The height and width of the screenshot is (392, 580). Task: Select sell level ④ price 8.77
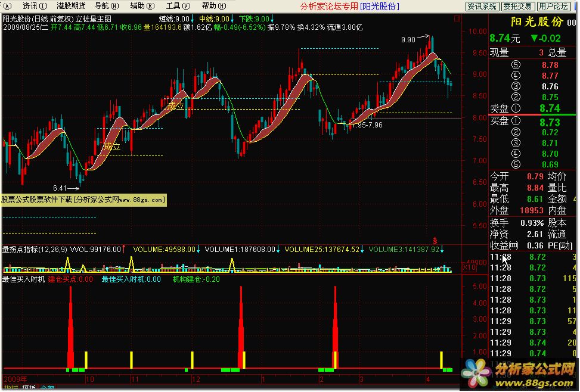point(550,76)
